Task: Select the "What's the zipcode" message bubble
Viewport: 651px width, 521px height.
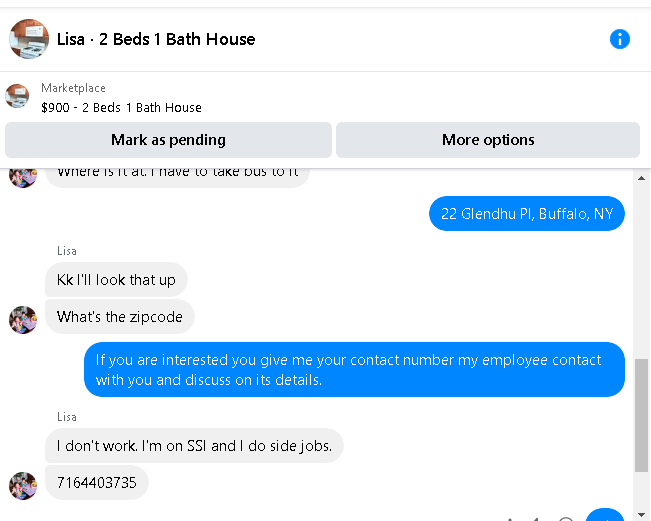Action: coord(120,316)
